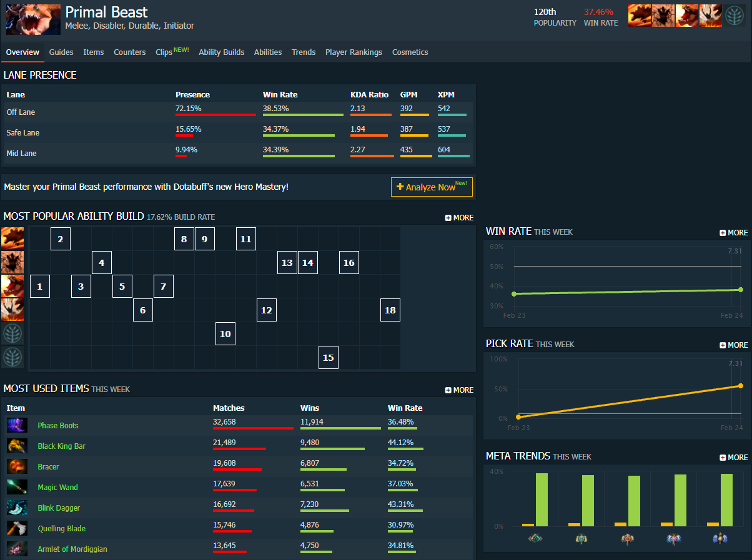The image size is (752, 560).
Task: Switch to the Overview tab
Action: tap(22, 52)
